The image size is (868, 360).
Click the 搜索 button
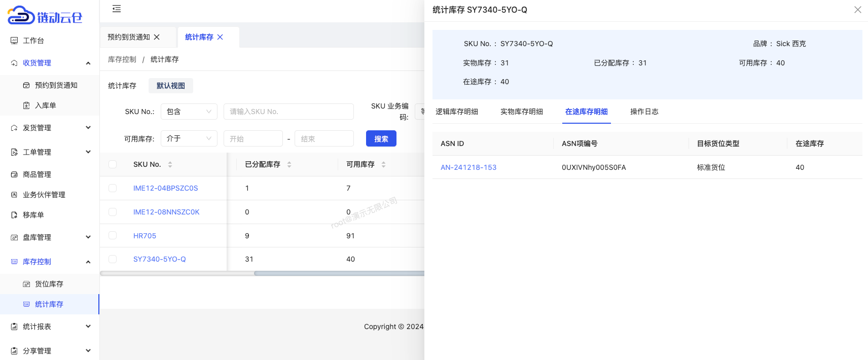click(381, 138)
